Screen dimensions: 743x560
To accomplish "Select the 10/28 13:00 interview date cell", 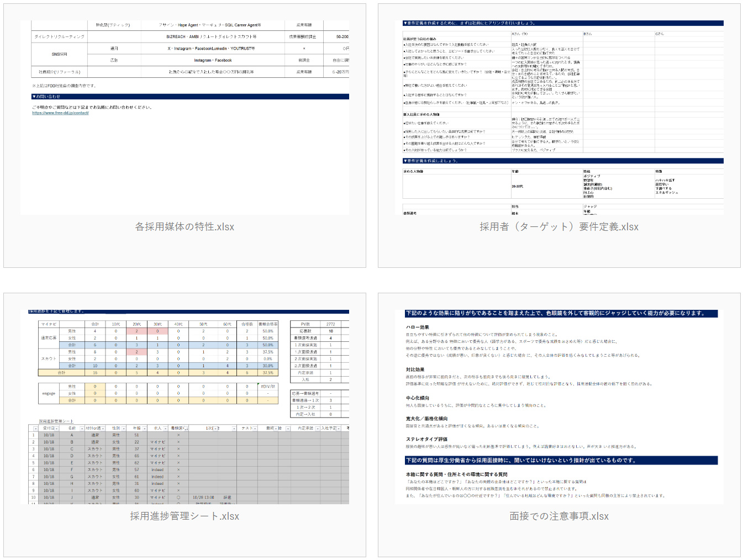I will 204,497.
